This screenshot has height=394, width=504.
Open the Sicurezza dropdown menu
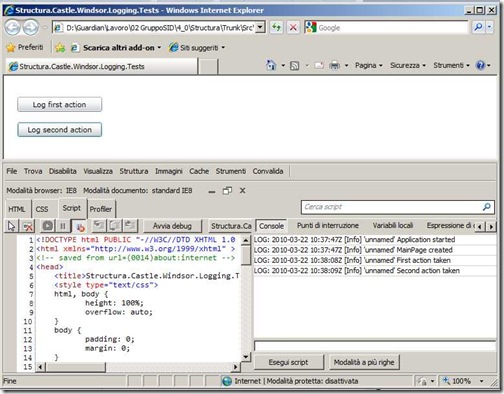408,65
